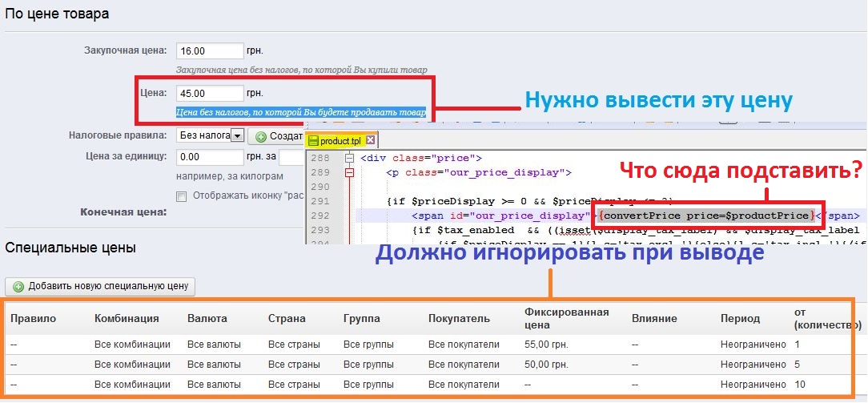The image size is (868, 403).
Task: Enable the Отображать иконку checkbox
Action: pyautogui.click(x=181, y=196)
